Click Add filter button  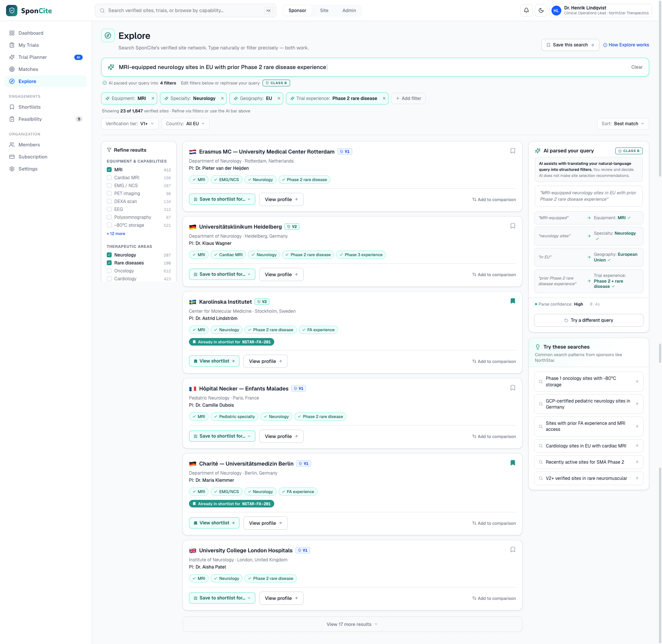(409, 98)
